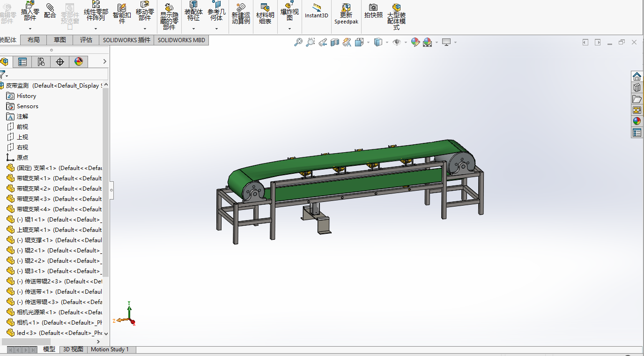Open dropdown arrow under 爆炸视图

point(289,29)
